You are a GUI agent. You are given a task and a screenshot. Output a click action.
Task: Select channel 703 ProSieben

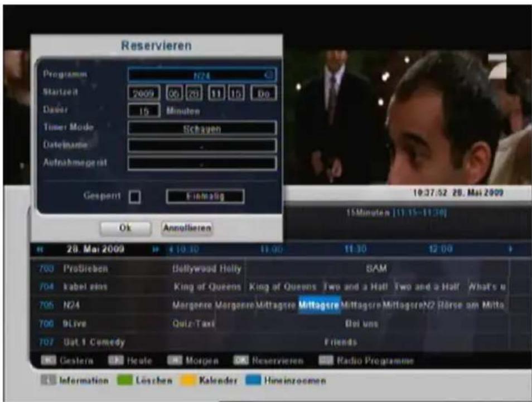pyautogui.click(x=98, y=269)
